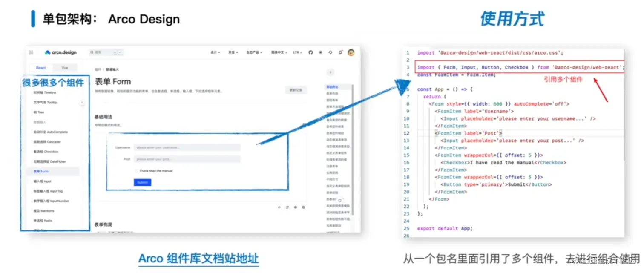Click the 'export default App' code line
The image size is (644, 273).
pos(445,228)
